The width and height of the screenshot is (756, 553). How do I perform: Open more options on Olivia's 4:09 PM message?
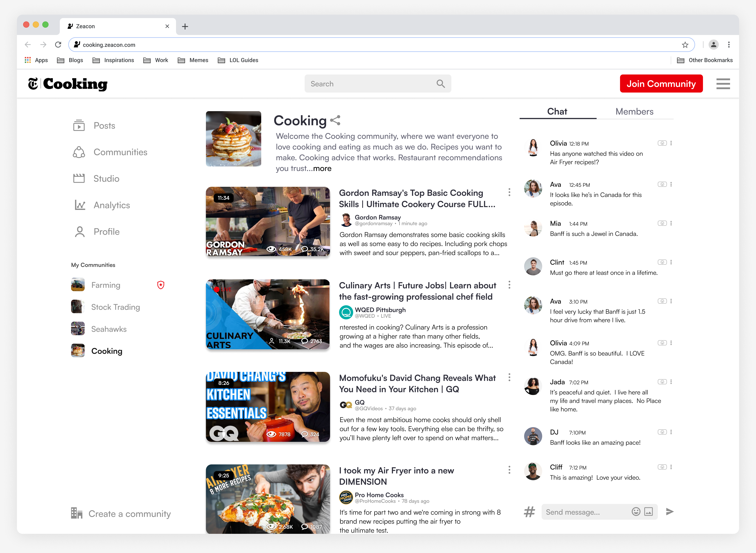coord(671,343)
